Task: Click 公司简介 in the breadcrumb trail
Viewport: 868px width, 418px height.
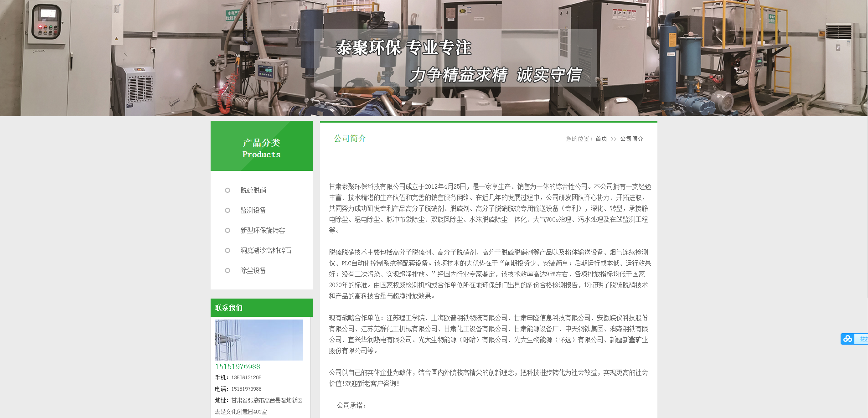Action: click(x=631, y=139)
